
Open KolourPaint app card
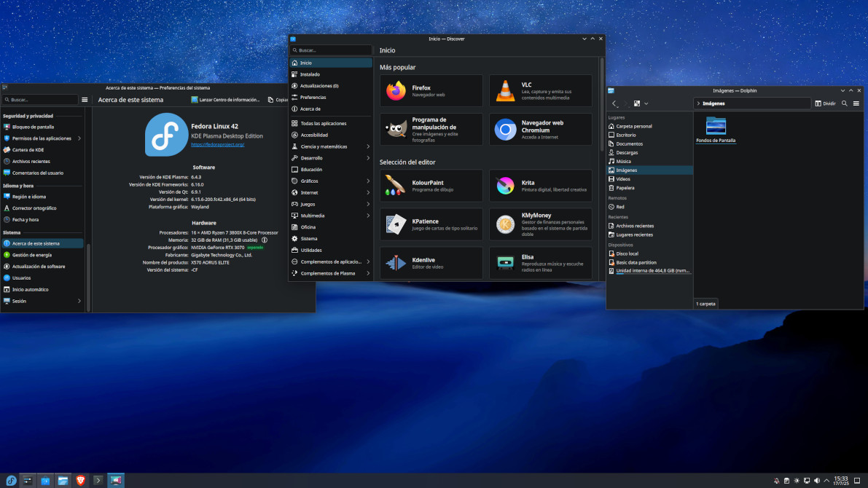click(x=431, y=185)
